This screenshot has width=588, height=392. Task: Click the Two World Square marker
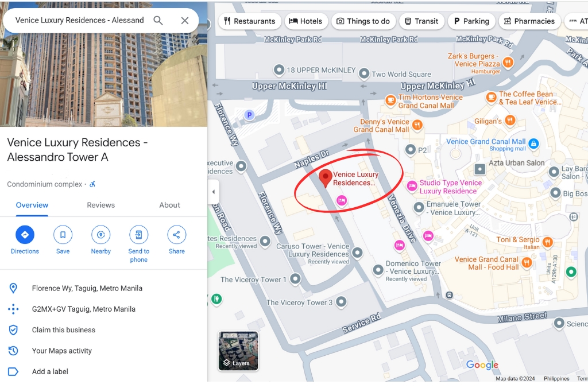click(364, 73)
